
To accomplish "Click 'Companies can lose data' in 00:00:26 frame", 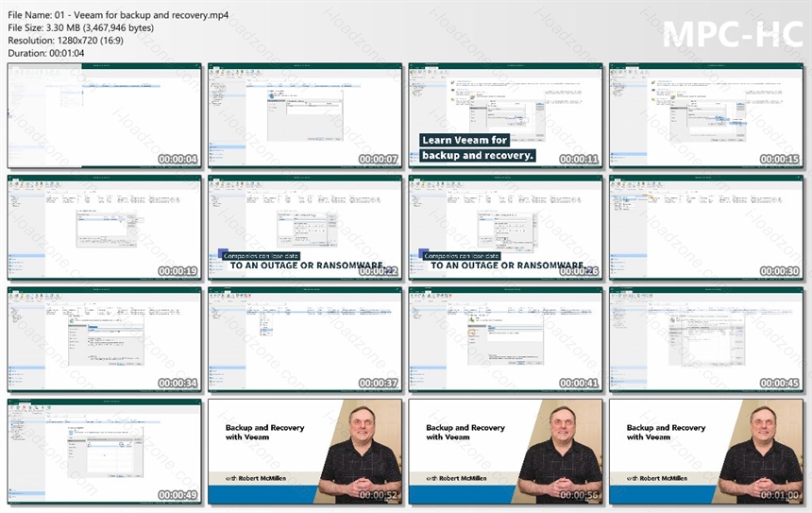I will [462, 255].
